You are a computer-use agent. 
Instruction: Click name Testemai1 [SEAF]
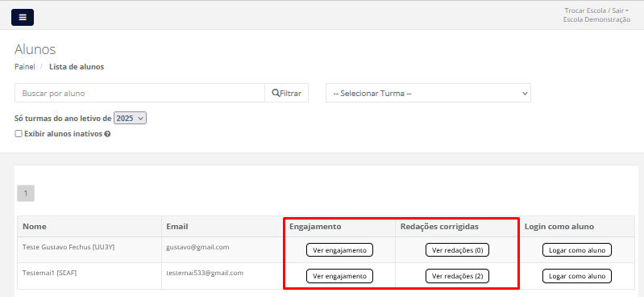point(50,273)
